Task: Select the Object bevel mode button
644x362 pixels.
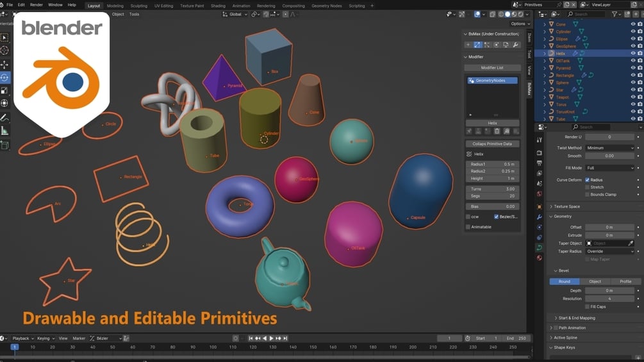Action: pyautogui.click(x=595, y=281)
